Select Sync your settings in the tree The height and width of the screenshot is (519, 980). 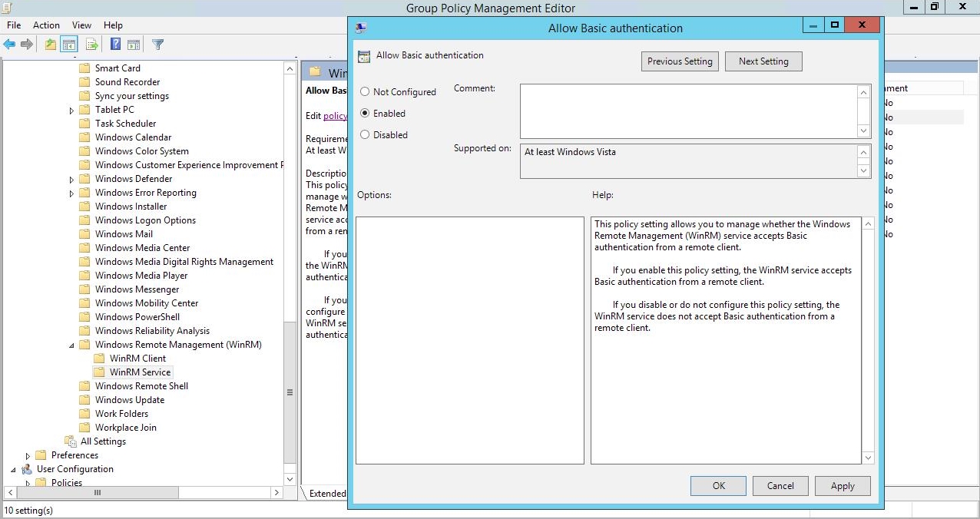[x=131, y=96]
